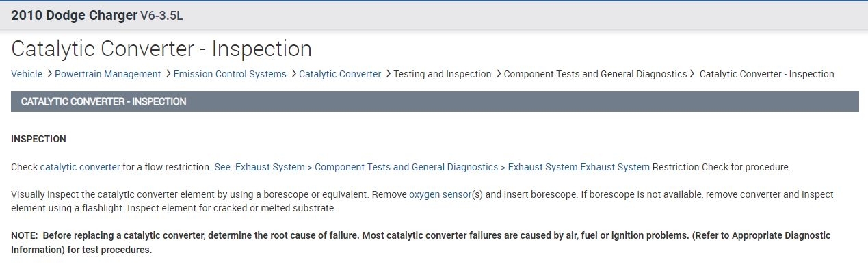Click the chevron after Powertrain Management
This screenshot has height=275, width=868.
168,74
